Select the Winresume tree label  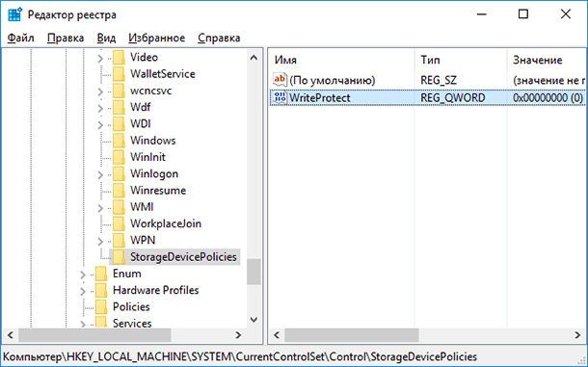point(158,191)
